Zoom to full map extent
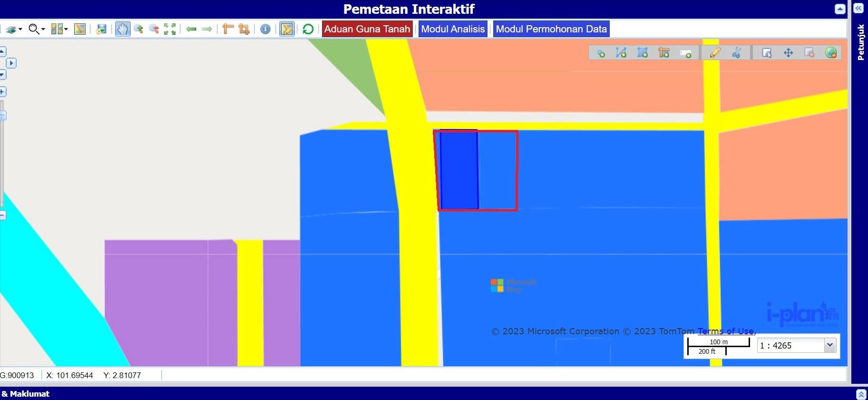 coord(170,29)
